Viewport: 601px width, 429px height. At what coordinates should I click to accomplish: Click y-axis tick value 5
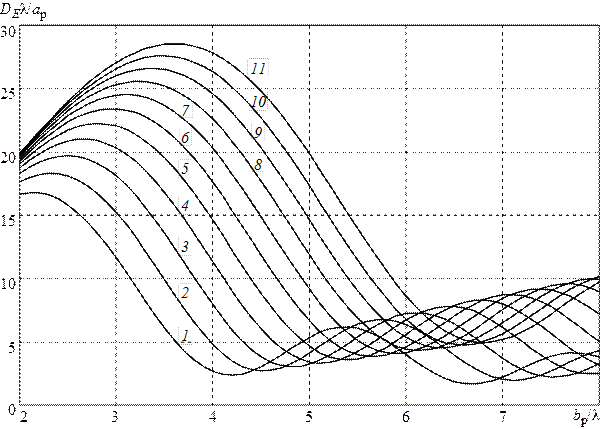tap(11, 348)
